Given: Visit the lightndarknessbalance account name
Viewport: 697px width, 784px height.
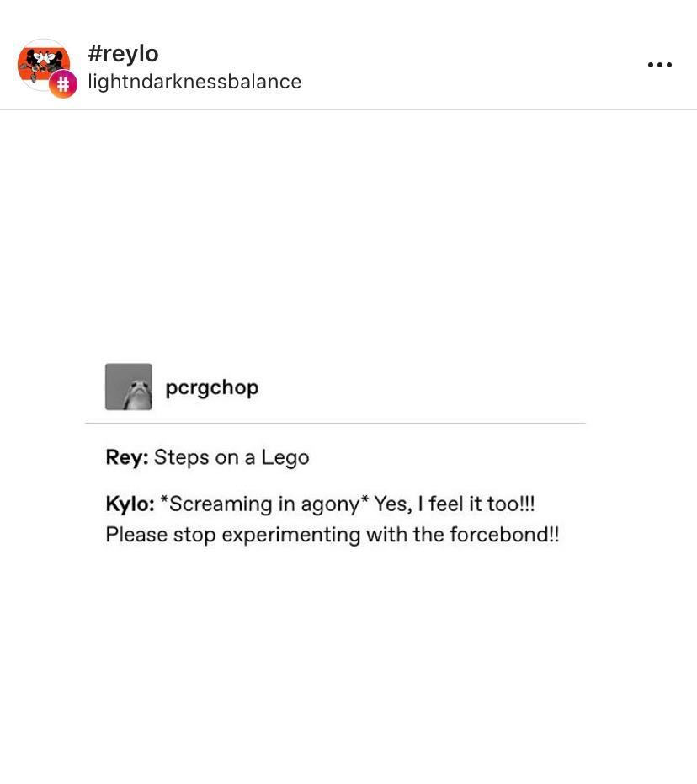Looking at the screenshot, I should coord(194,82).
